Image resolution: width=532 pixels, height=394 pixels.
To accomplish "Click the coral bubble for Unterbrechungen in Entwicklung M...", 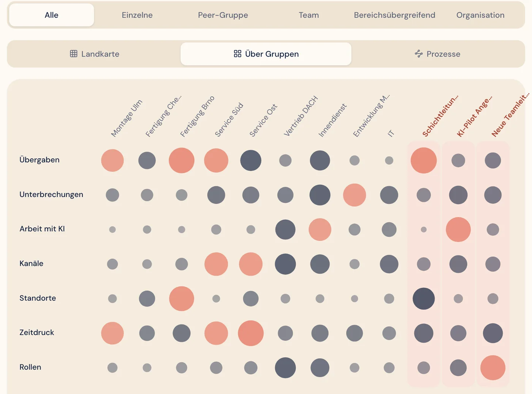I will [x=355, y=195].
